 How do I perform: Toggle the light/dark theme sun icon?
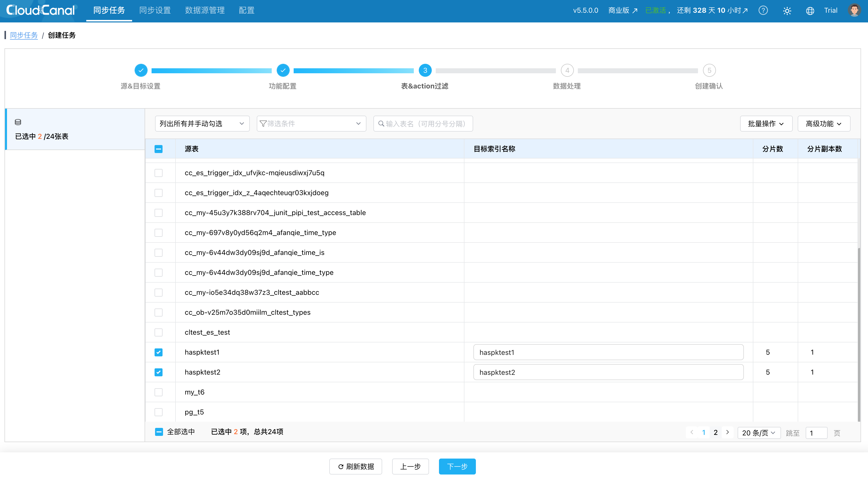click(787, 11)
